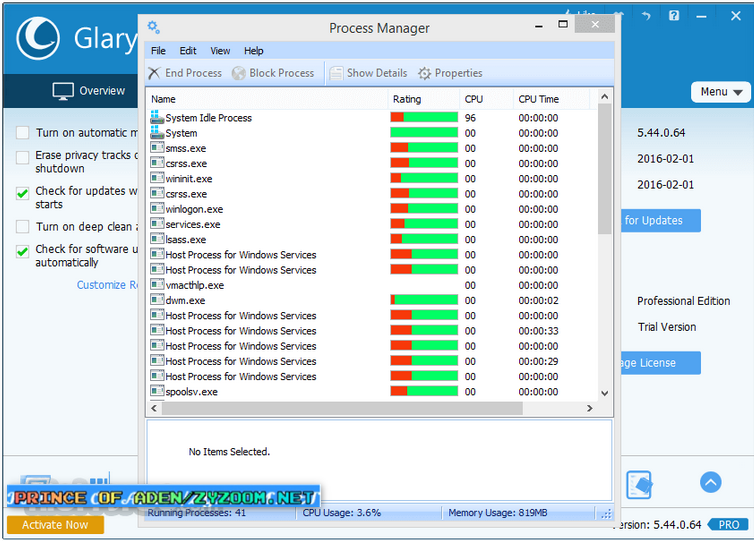Click the blue up-arrow circle icon
The width and height of the screenshot is (754, 541).
pyautogui.click(x=710, y=482)
